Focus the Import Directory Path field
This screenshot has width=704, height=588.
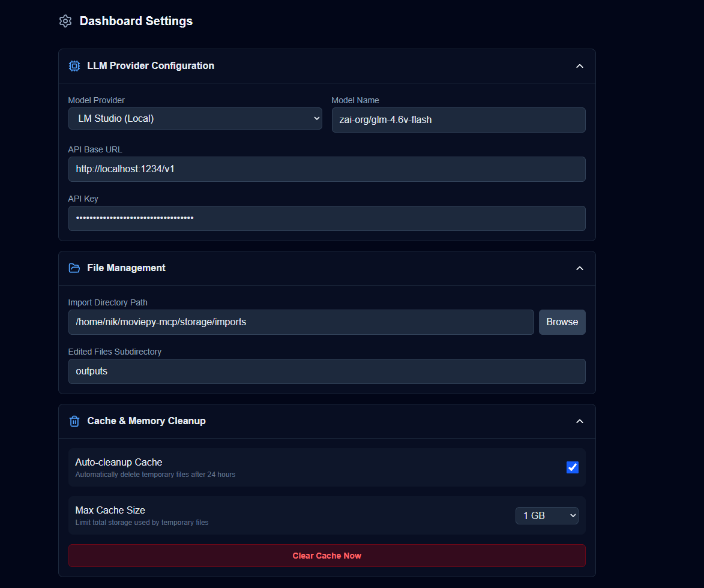pyautogui.click(x=301, y=322)
